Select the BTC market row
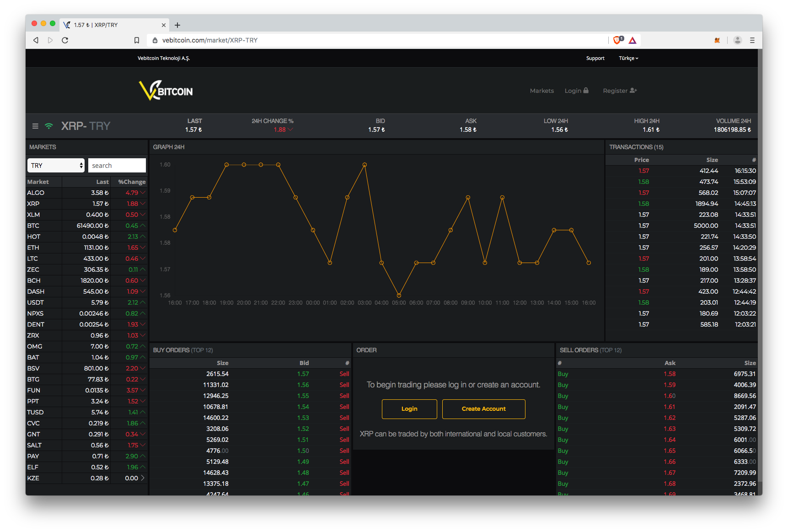 pyautogui.click(x=86, y=226)
